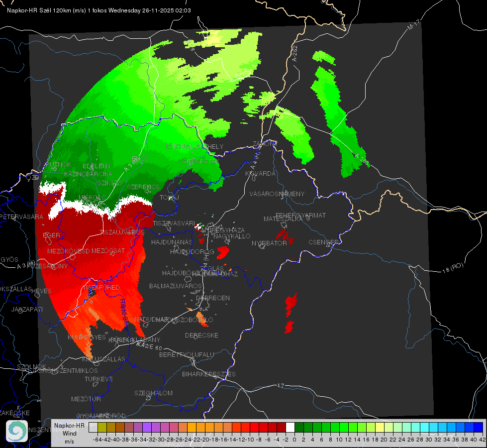Click the white legend swatch near zero
Screen dimensions: 487x448
click(290, 428)
